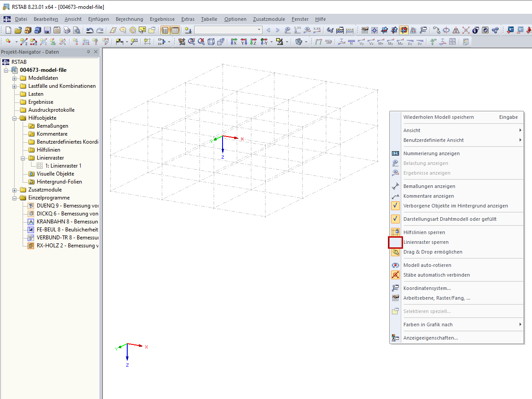The width and height of the screenshot is (532, 399).
Task: Toggle Modell auto-rotieren
Action: pyautogui.click(x=457, y=265)
